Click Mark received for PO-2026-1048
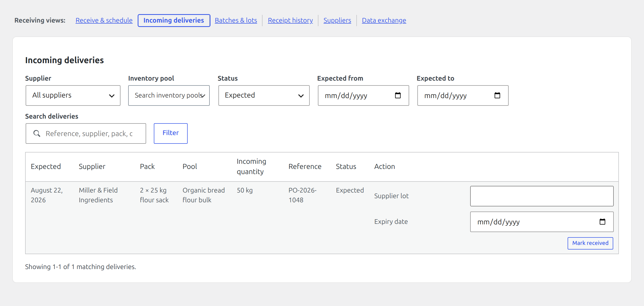644x306 pixels. [x=590, y=243]
